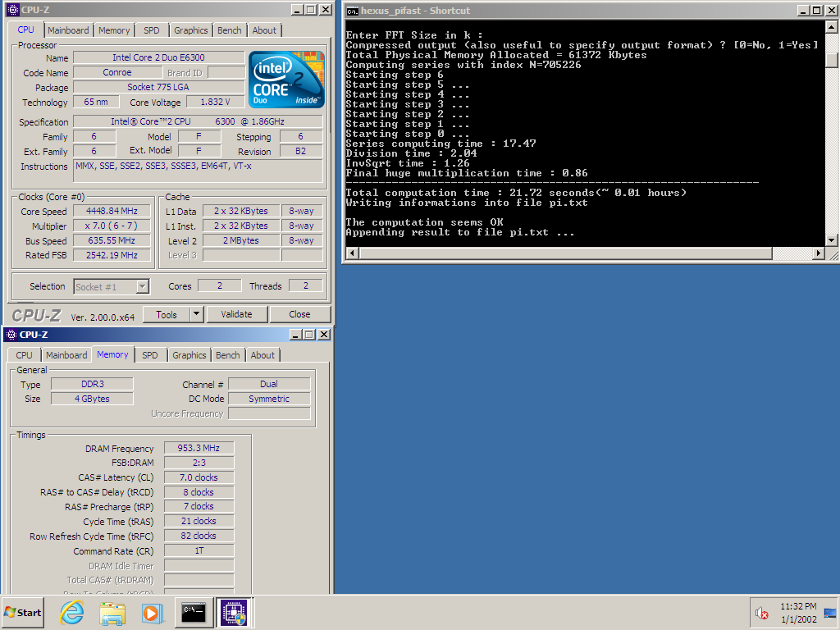Click Channel # value Dual
The image size is (840, 630).
[269, 384]
